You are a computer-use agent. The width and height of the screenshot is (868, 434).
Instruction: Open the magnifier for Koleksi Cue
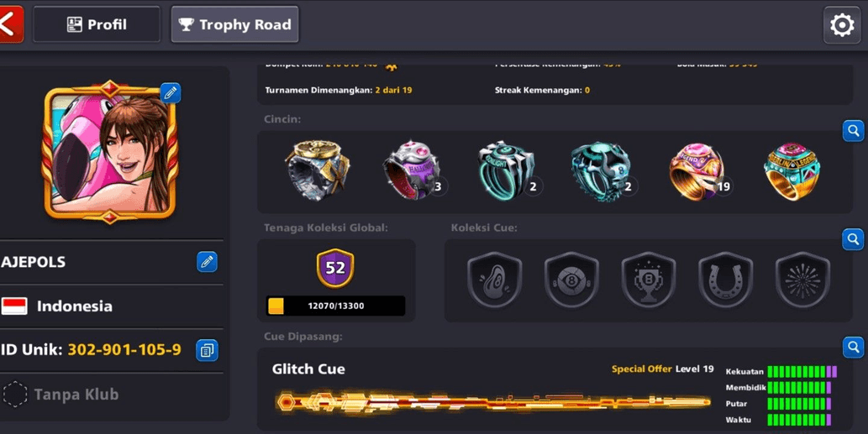(853, 239)
